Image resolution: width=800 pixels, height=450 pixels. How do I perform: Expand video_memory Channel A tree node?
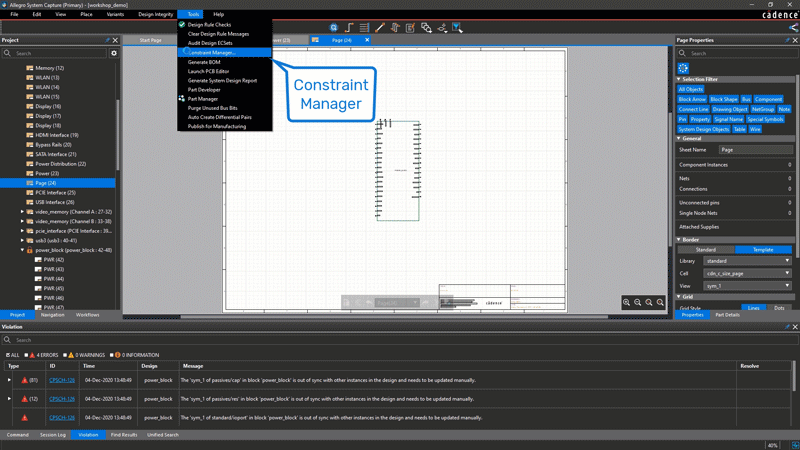(x=22, y=212)
